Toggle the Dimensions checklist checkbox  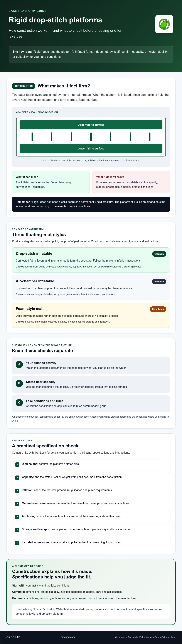pyautogui.click(x=17, y=465)
